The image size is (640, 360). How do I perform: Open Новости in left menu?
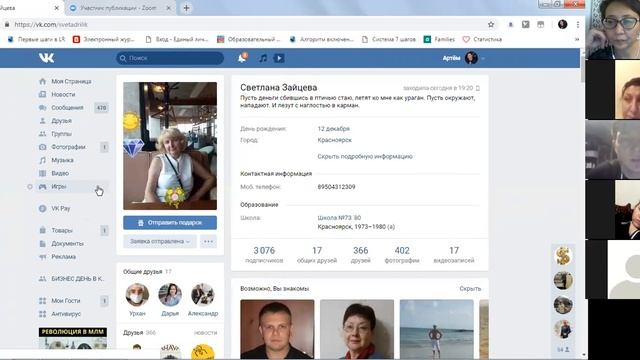pos(63,94)
